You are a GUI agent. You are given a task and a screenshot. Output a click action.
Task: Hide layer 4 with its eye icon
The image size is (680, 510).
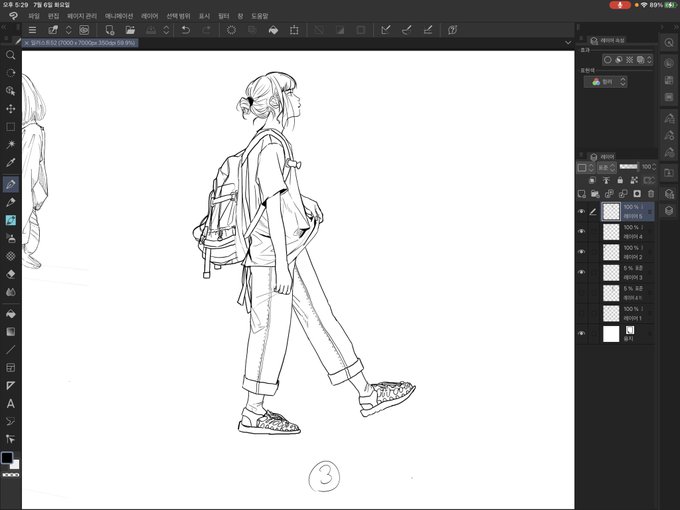click(581, 232)
